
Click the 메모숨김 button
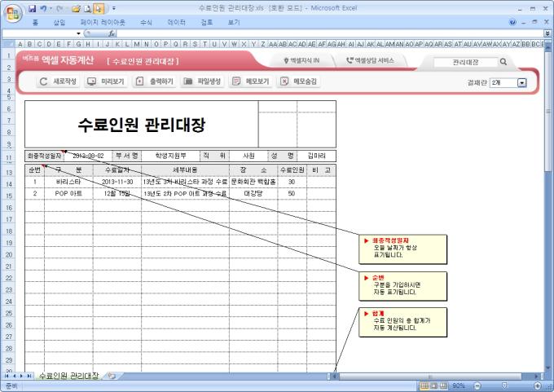tap(299, 81)
